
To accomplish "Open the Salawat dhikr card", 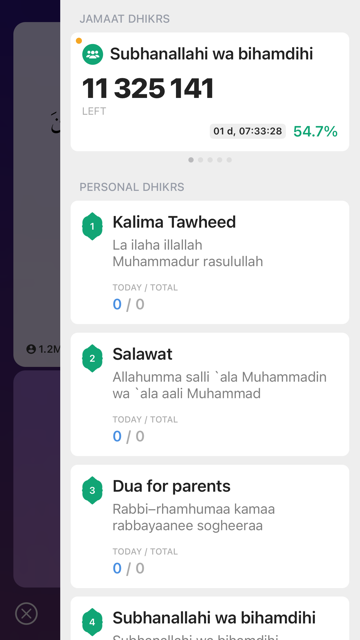I will point(210,394).
